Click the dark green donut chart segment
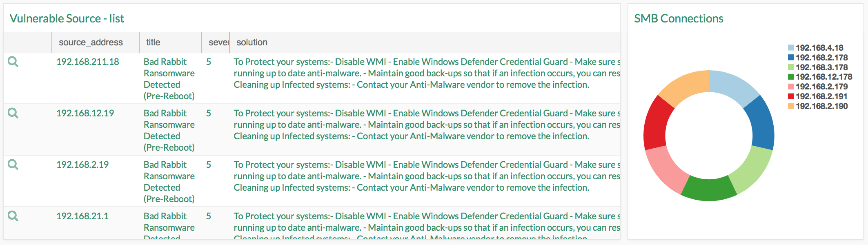This screenshot has width=868, height=245. 709,189
